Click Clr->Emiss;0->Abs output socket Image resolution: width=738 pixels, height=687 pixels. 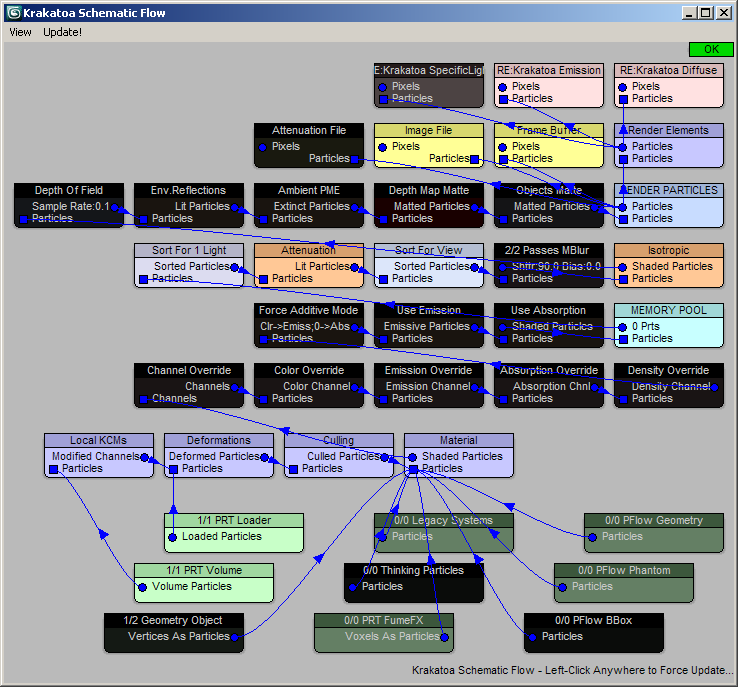coord(354,327)
